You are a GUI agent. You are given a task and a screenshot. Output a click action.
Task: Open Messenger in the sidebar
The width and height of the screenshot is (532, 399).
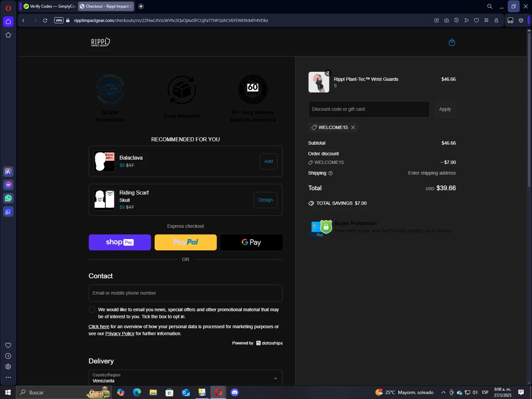(x=8, y=185)
